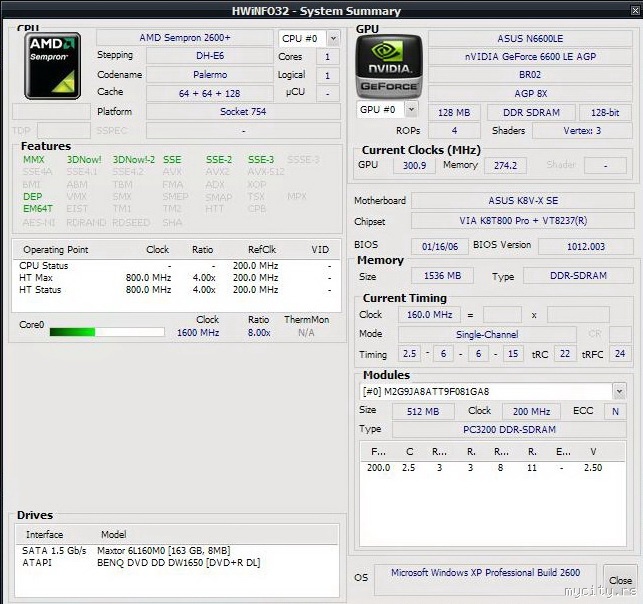Click the SSE-3 feature label

pos(261,160)
